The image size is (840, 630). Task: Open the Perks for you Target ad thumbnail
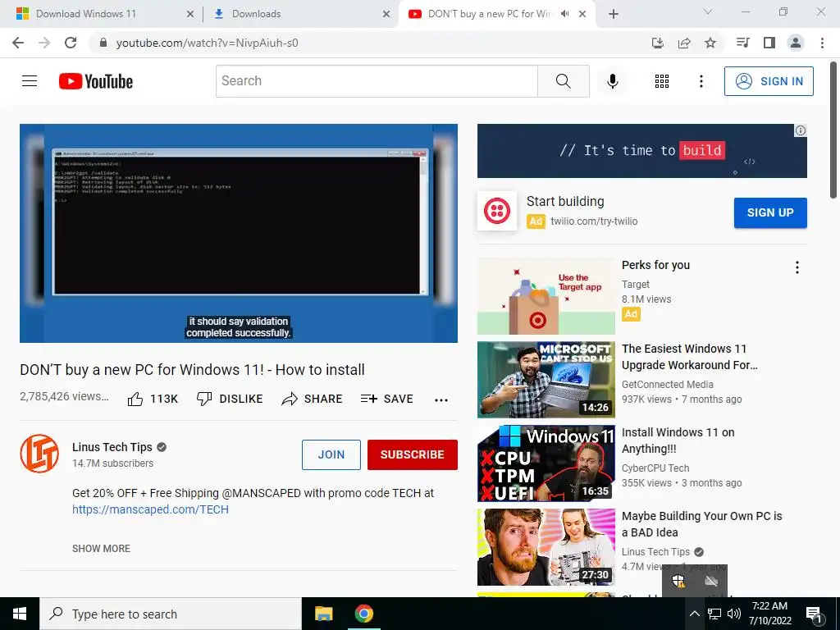coord(546,296)
